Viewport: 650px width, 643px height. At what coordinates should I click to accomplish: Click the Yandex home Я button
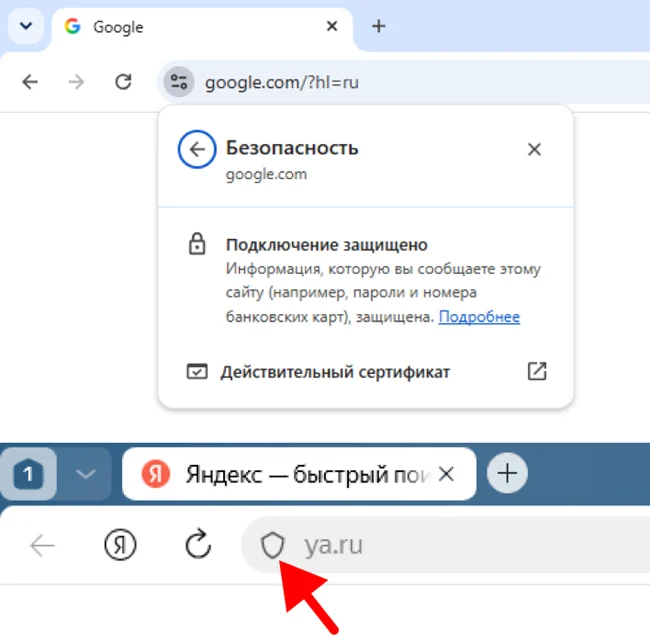tap(120, 545)
